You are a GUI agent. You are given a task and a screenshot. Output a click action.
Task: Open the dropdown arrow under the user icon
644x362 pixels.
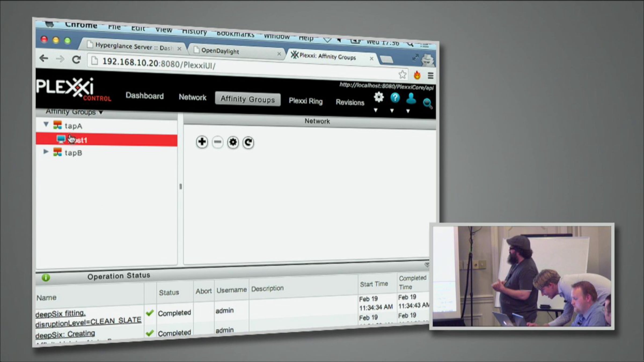click(x=408, y=111)
